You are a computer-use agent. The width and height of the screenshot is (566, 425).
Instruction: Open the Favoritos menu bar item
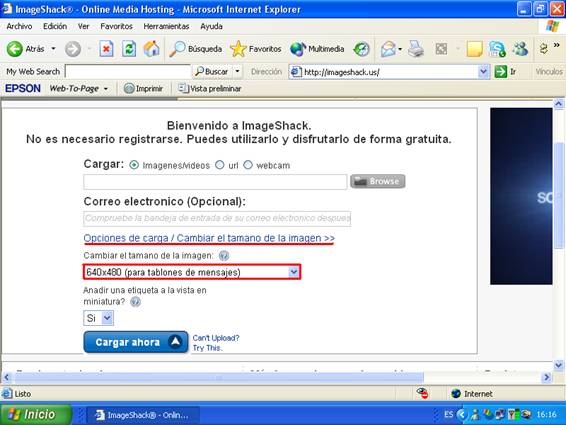(x=116, y=26)
